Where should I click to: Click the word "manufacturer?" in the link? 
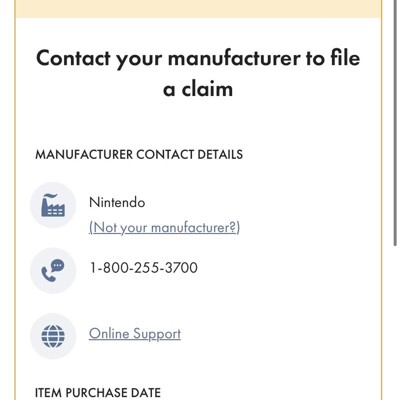coord(195,228)
